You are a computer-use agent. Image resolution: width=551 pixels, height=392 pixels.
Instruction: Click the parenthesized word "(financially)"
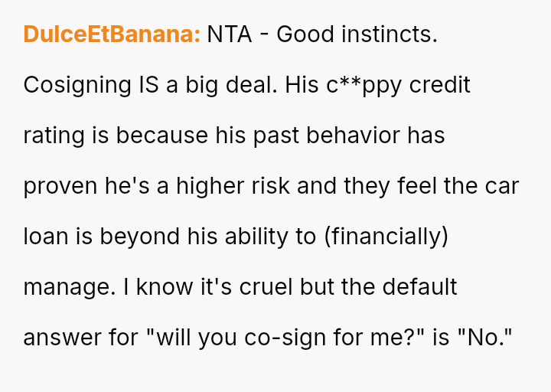pos(386,237)
